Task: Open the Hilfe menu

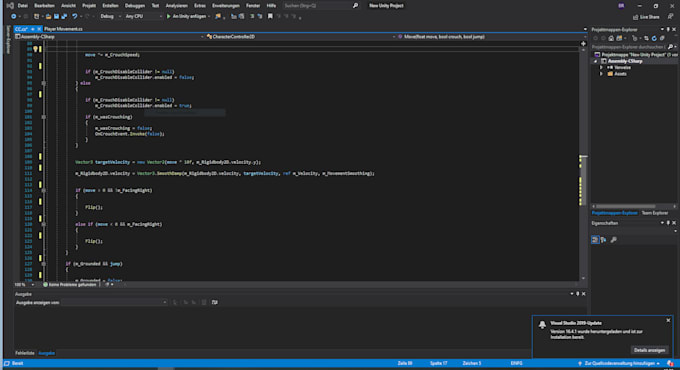Action: [271, 6]
